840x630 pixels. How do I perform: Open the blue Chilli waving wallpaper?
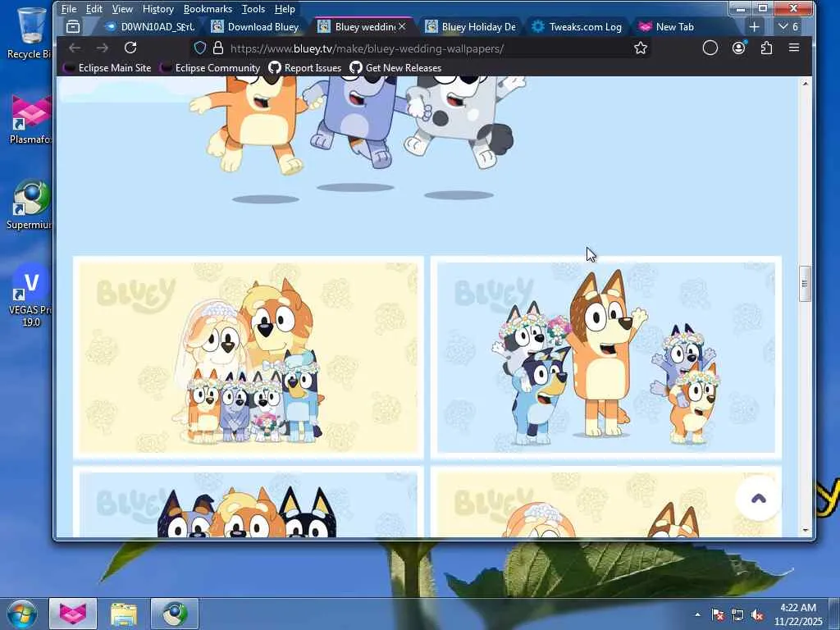point(606,358)
